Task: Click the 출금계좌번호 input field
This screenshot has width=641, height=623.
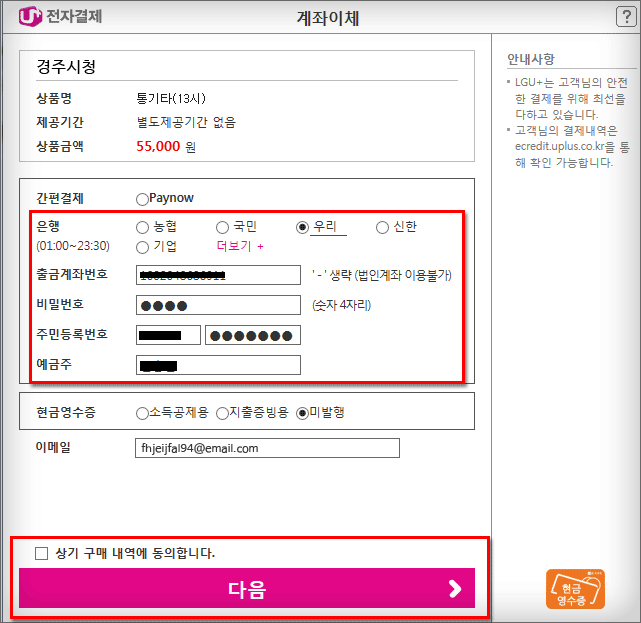Action: click(218, 275)
